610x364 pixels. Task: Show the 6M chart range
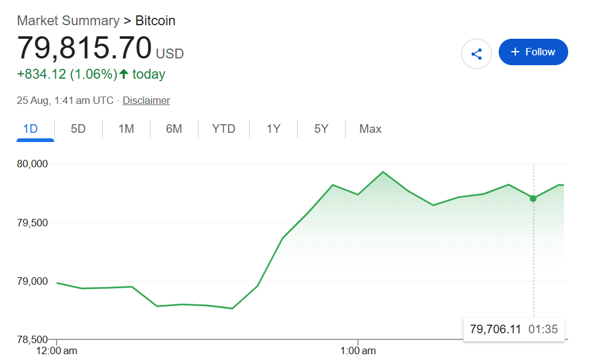(174, 129)
